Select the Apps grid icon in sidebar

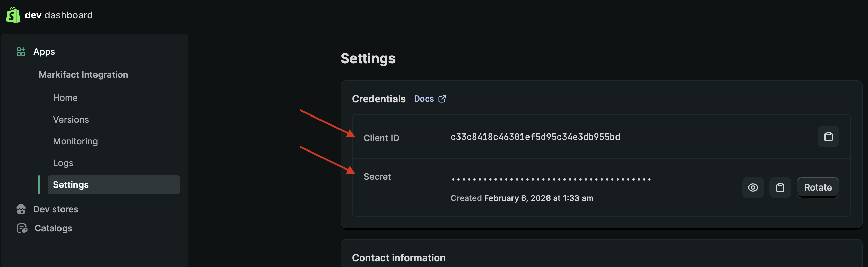tap(21, 51)
